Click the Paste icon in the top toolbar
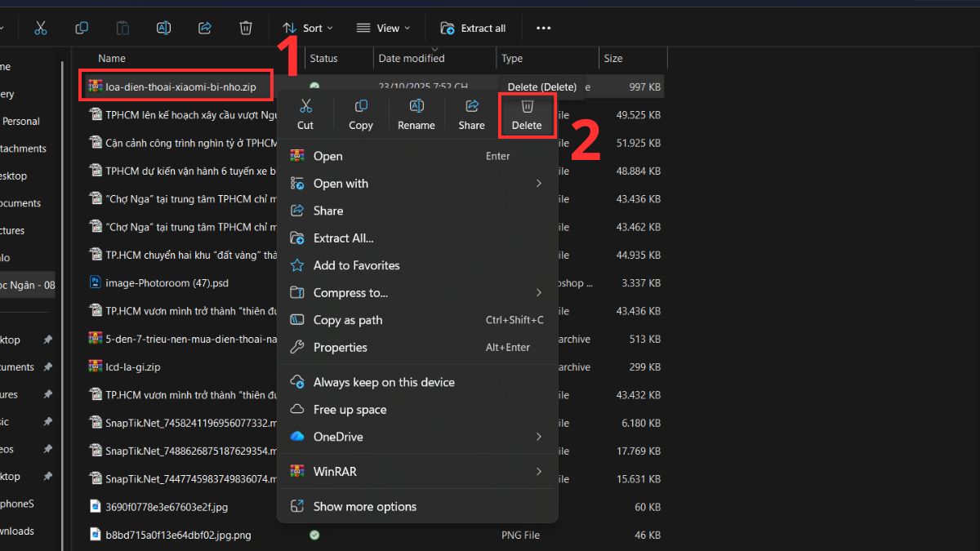980x551 pixels. point(122,27)
